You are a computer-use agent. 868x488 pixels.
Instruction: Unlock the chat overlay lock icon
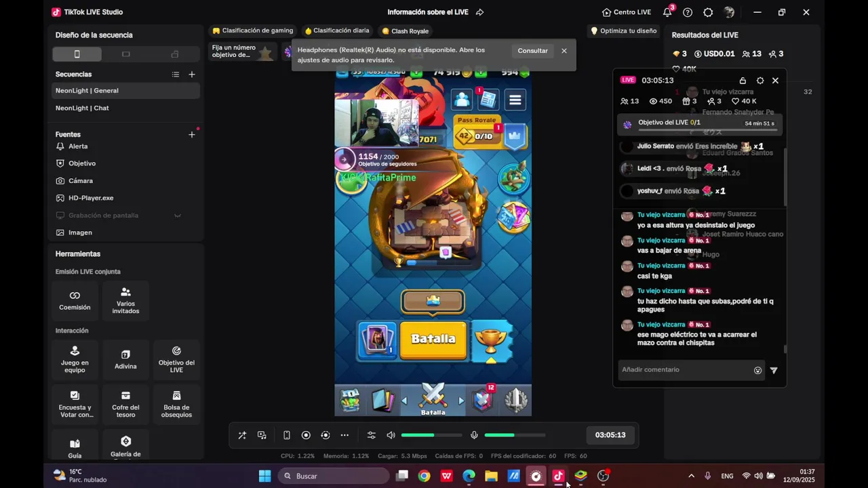coord(743,81)
